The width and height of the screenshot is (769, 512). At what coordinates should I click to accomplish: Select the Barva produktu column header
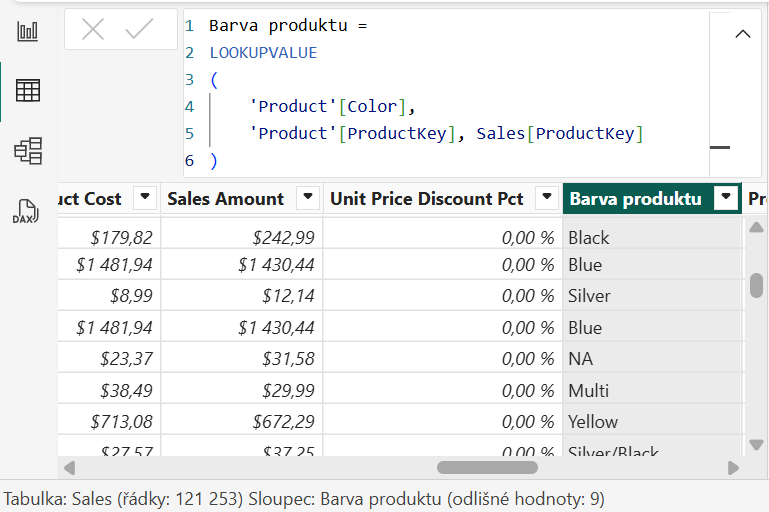(x=636, y=199)
